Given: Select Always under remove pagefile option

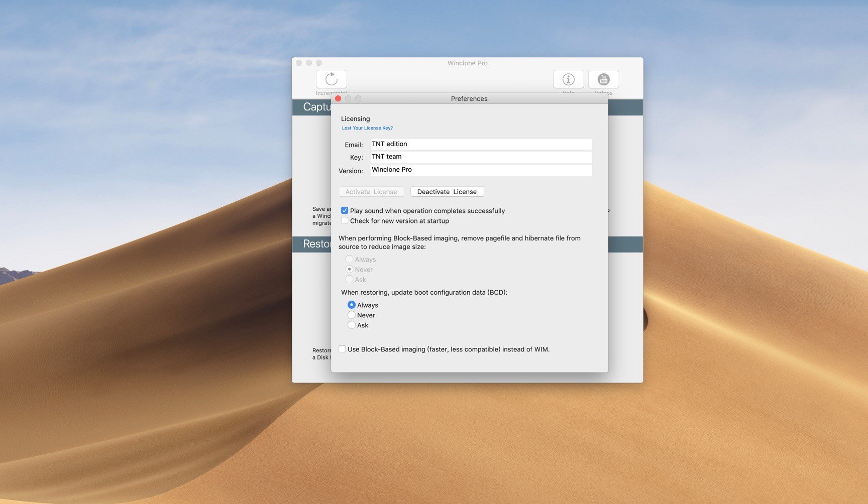Looking at the screenshot, I should coord(349,259).
